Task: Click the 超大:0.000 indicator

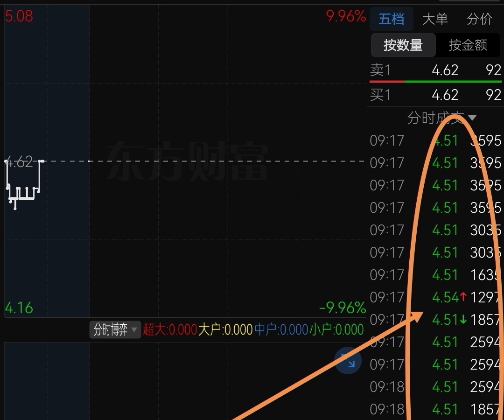Action: coord(170,329)
